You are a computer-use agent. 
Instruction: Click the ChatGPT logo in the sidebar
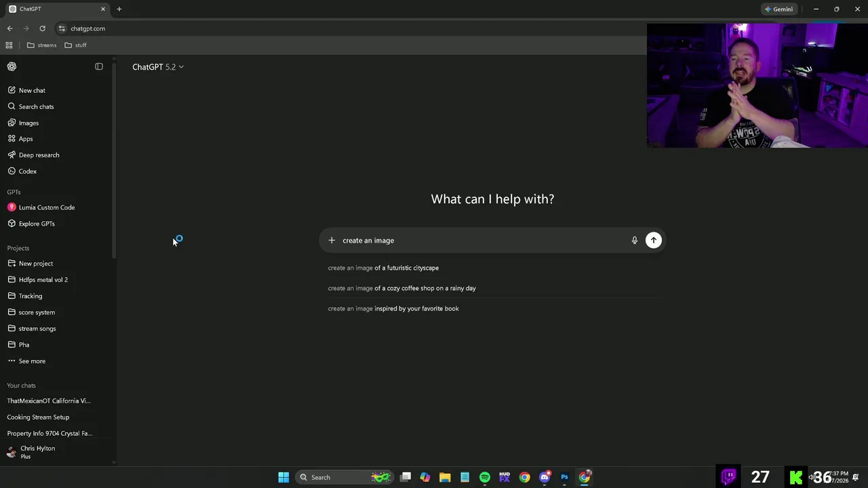(12, 66)
